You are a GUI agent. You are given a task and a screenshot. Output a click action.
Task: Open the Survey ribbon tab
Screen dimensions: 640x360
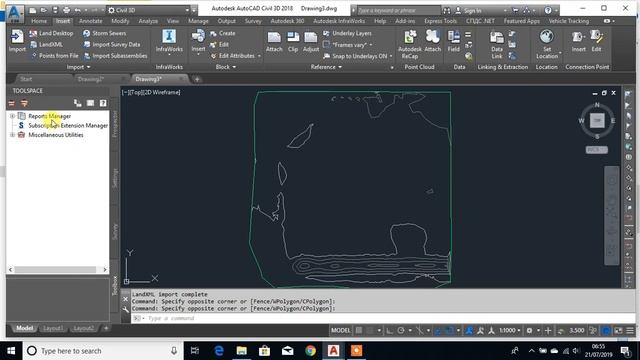[x=253, y=21]
